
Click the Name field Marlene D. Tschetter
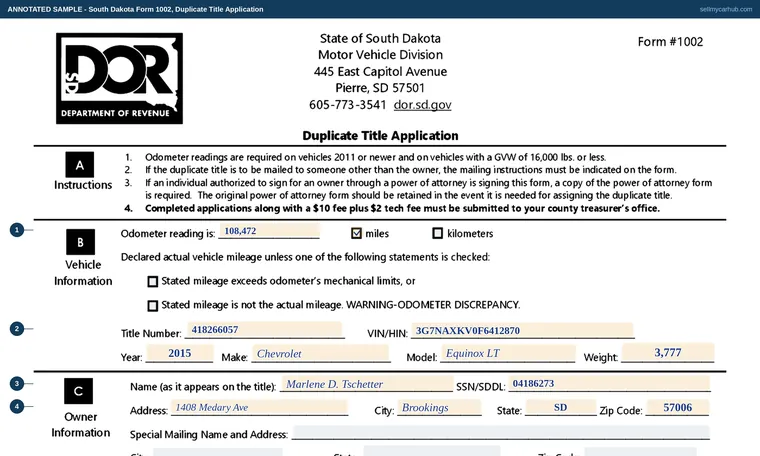tap(367, 384)
